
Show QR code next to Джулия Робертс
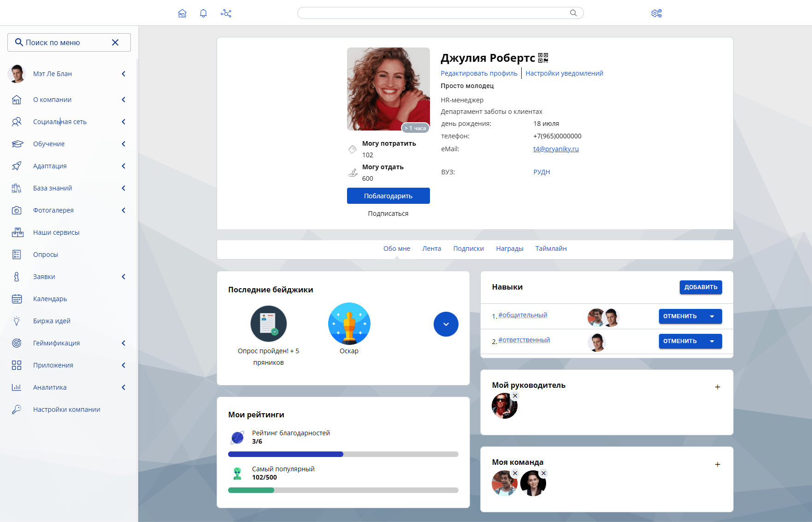coord(543,58)
